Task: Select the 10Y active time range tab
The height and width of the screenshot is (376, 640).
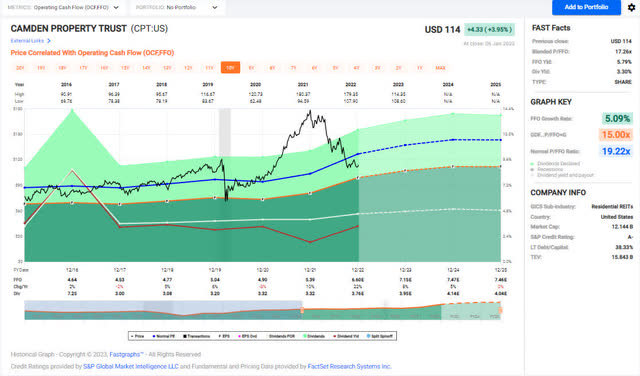Action: (230, 68)
